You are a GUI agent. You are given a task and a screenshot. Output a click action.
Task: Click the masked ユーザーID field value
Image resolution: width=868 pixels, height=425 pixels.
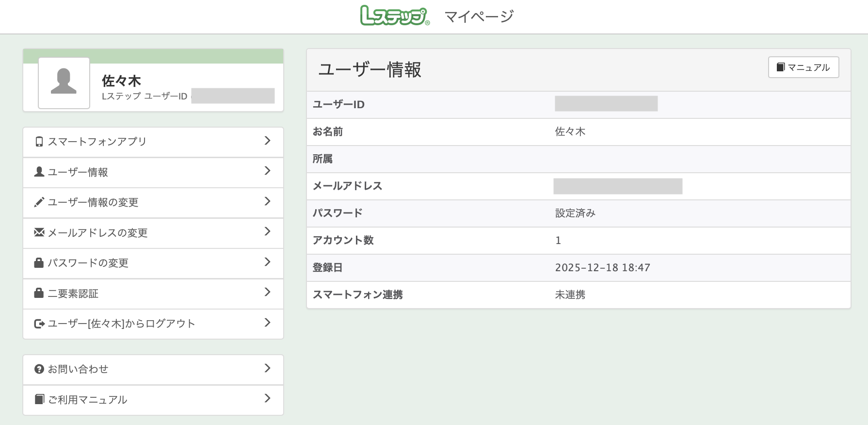pos(606,104)
